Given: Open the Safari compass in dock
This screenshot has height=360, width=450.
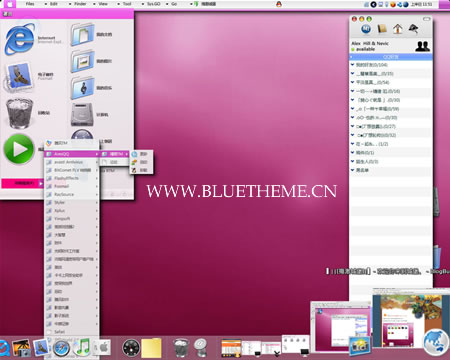Looking at the screenshot, I should (61, 348).
